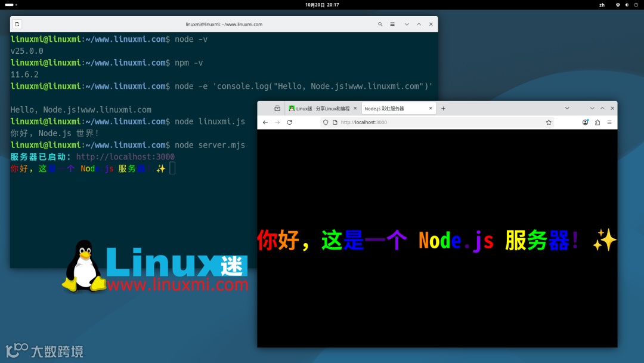Add a new browser tab
The height and width of the screenshot is (363, 644).
pyautogui.click(x=443, y=109)
